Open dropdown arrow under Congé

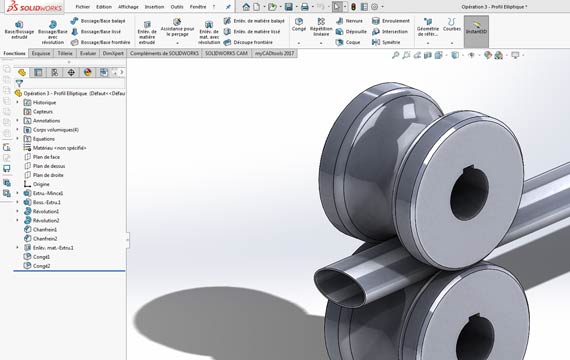coord(299,43)
